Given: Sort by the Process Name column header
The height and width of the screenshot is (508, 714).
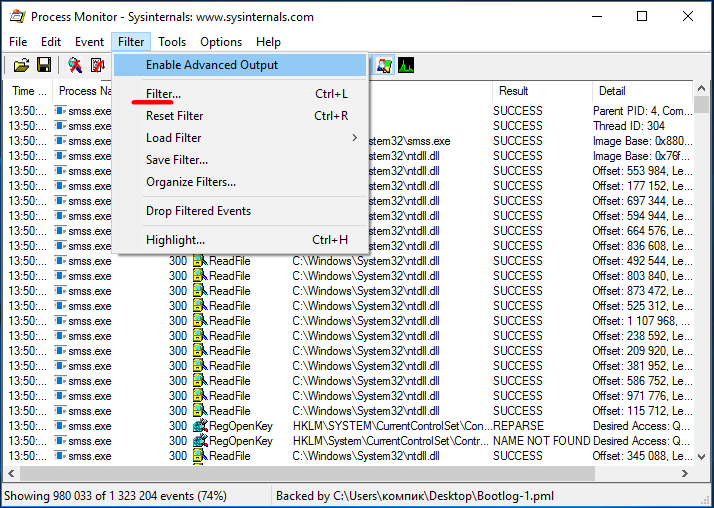Looking at the screenshot, I should click(x=83, y=91).
